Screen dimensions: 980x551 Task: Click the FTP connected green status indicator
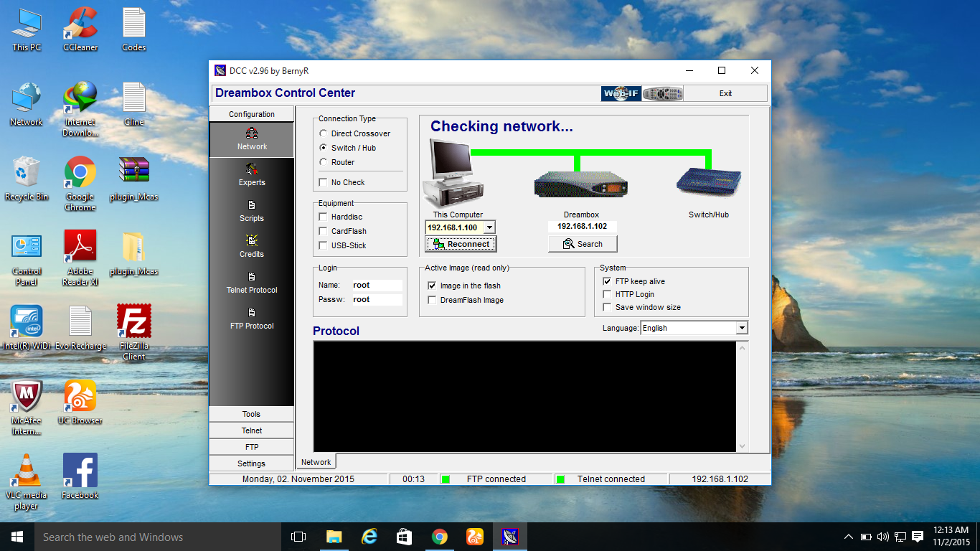(445, 479)
